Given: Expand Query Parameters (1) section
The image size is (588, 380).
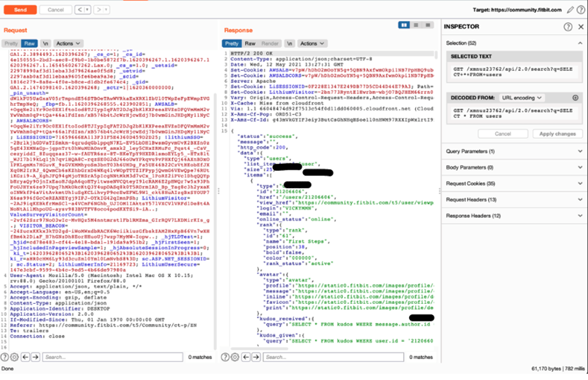Looking at the screenshot, I should pos(514,151).
